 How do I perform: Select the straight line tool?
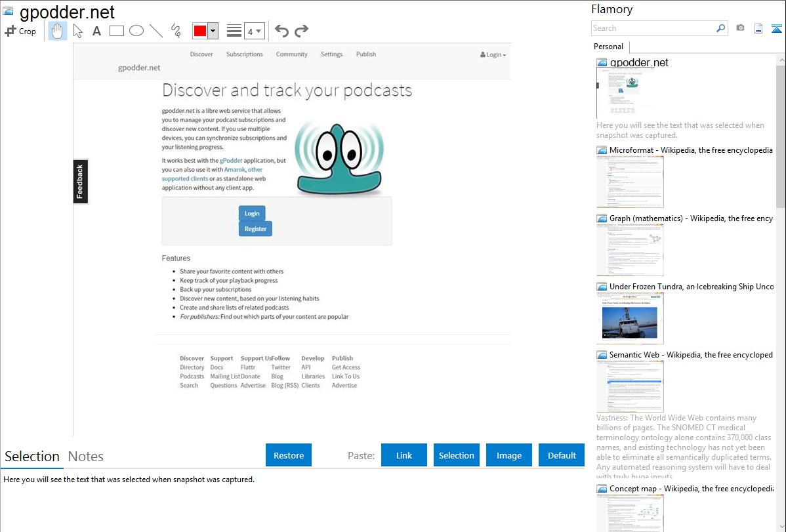coord(156,31)
